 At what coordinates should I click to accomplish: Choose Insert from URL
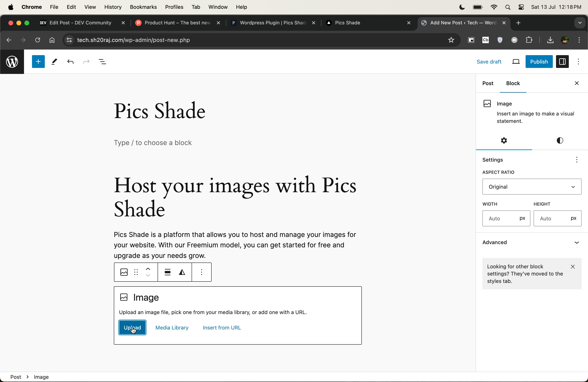click(222, 327)
